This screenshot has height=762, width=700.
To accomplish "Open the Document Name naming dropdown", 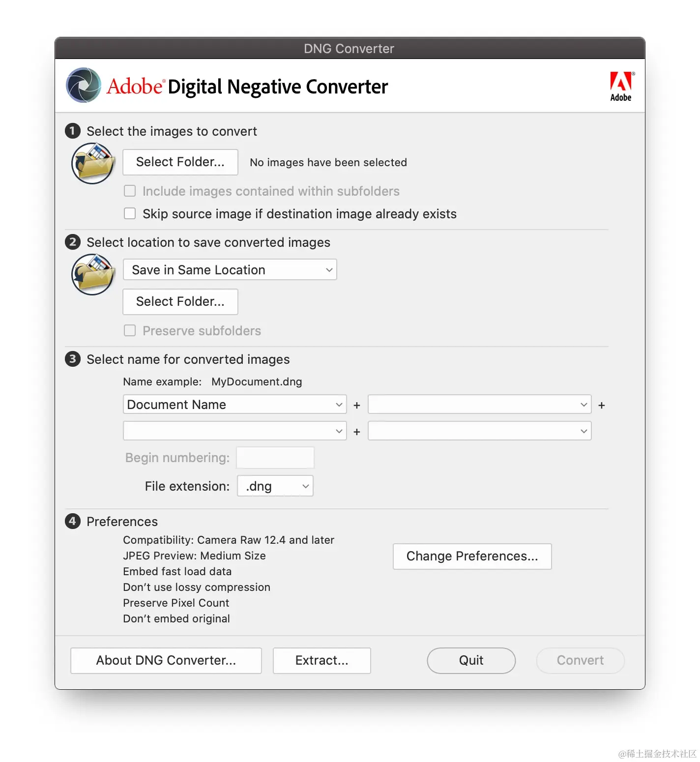I will coord(234,404).
